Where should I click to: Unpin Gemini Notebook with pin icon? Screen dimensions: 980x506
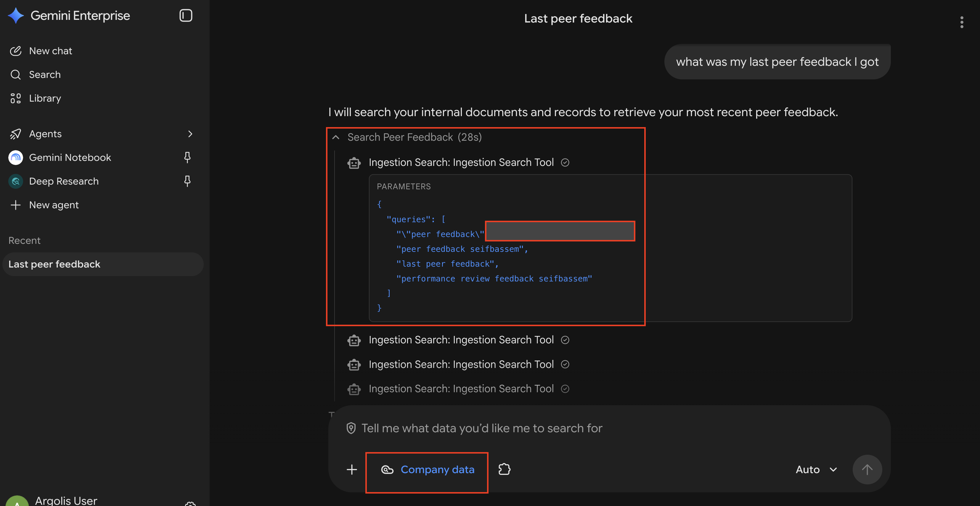187,157
